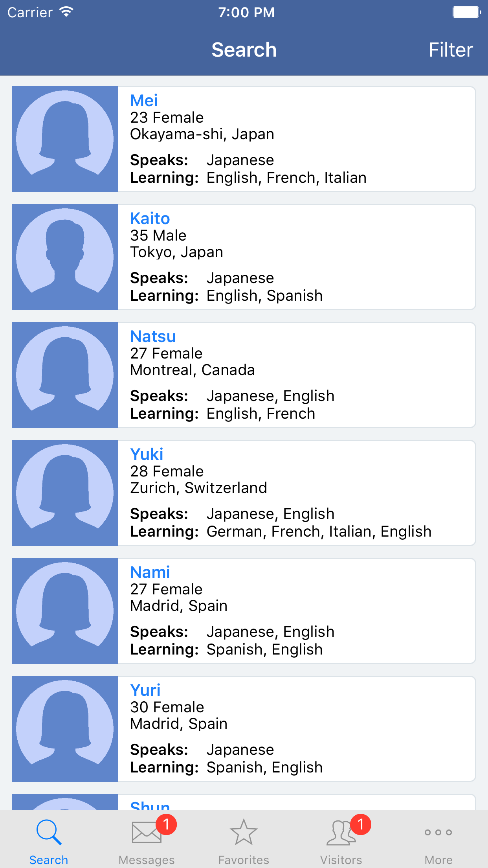The height and width of the screenshot is (868, 488).
Task: Tap the Wi-Fi status icon
Action: coord(66,12)
